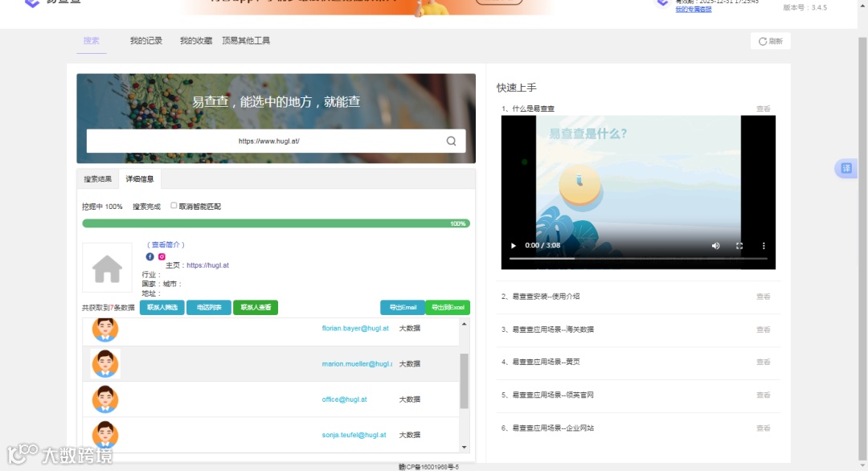The height and width of the screenshot is (471, 868).
Task: Click 联系人查看 button
Action: [256, 307]
